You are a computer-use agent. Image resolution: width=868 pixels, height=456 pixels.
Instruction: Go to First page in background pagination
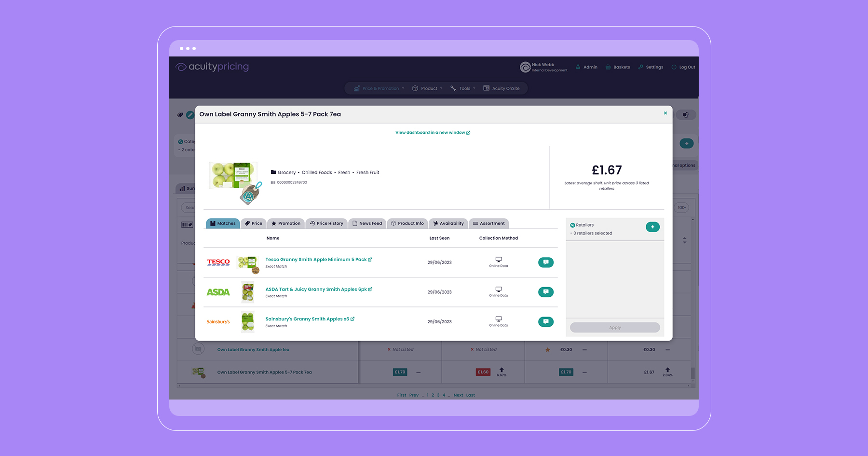[402, 395]
